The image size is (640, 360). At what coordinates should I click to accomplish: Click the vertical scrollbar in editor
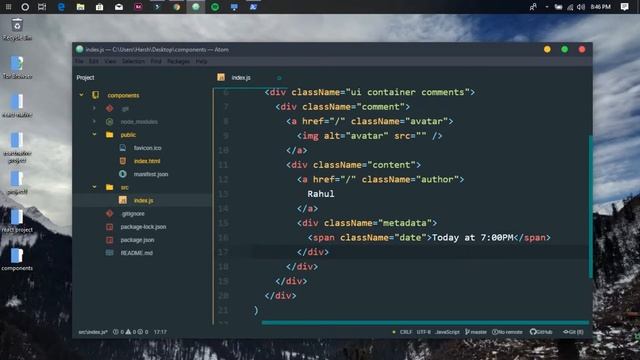click(590, 207)
